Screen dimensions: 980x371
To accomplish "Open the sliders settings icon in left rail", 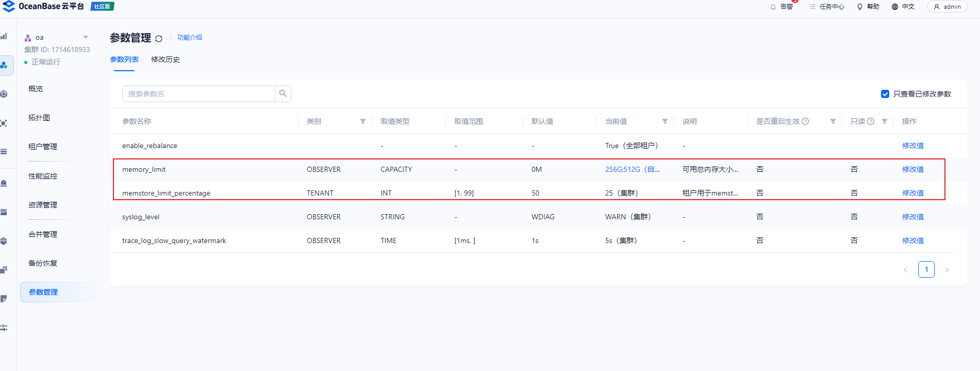I will click(4, 328).
